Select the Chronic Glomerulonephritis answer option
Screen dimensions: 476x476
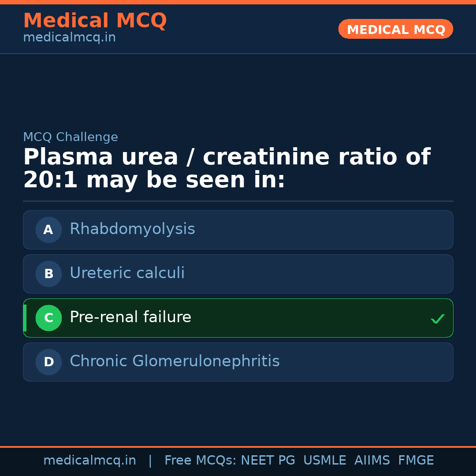(x=175, y=361)
